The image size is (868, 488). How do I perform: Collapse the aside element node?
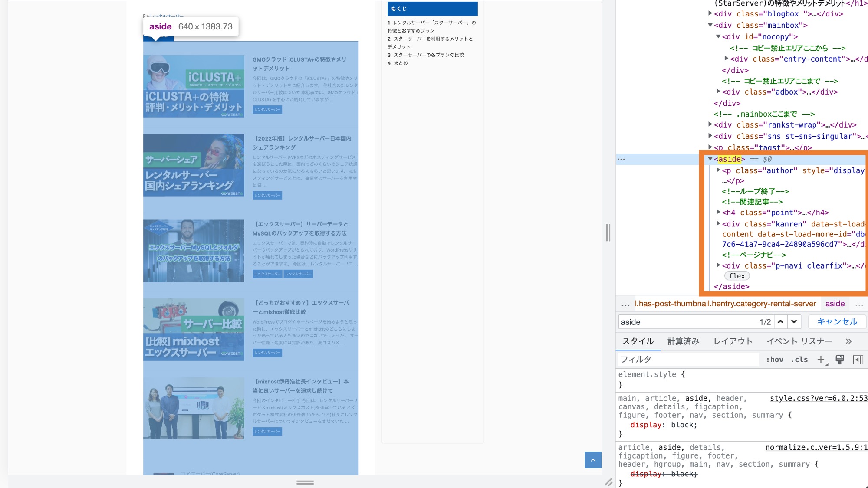710,159
